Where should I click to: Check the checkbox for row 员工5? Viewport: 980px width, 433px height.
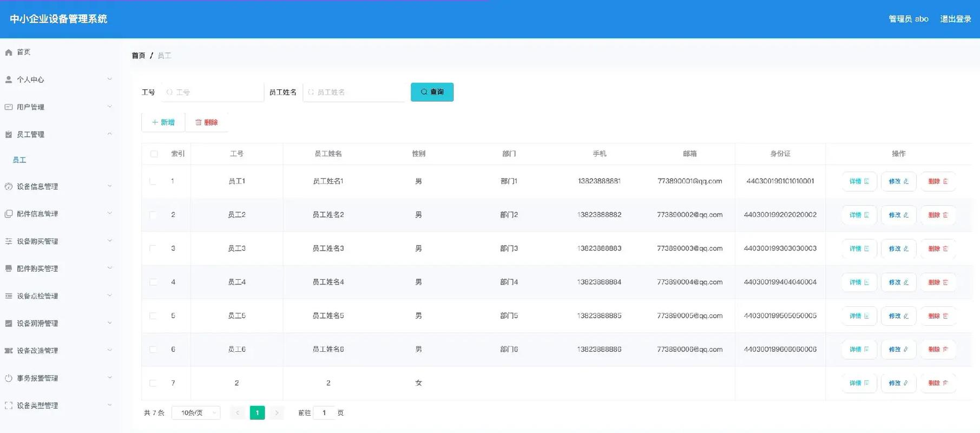tap(153, 316)
